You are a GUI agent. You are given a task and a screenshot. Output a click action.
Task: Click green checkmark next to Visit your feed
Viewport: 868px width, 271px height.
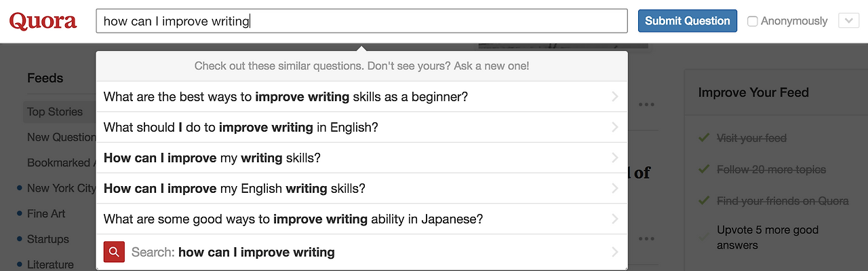pyautogui.click(x=704, y=138)
